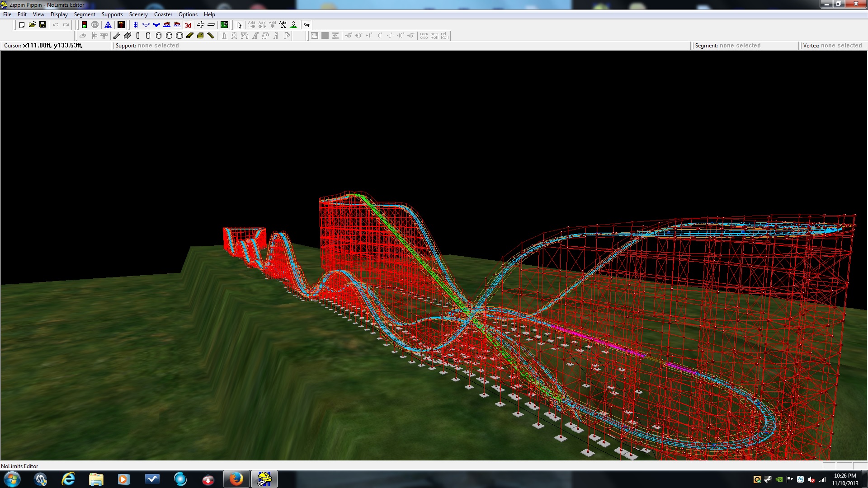Image resolution: width=868 pixels, height=488 pixels.
Task: Open the Windows Start menu
Action: coord(12,479)
